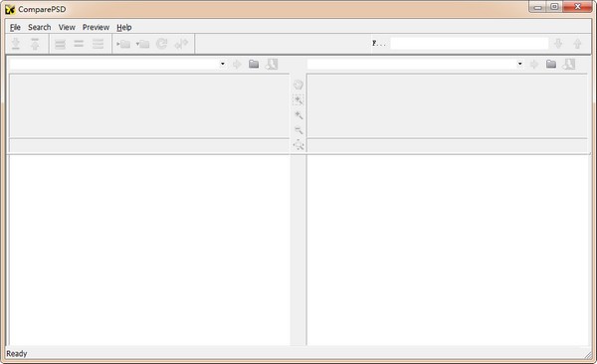The image size is (597, 364).
Task: Click the zoom in magnifier icon
Action: (298, 115)
